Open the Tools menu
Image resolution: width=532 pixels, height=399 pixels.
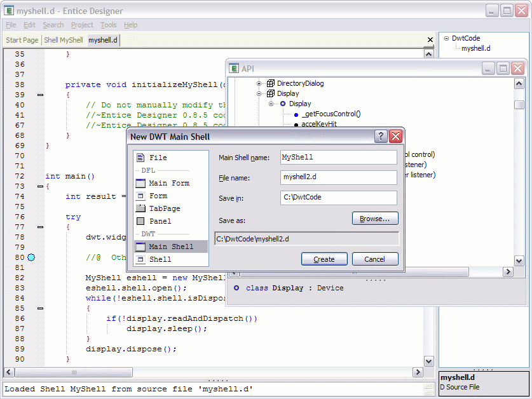click(x=108, y=25)
